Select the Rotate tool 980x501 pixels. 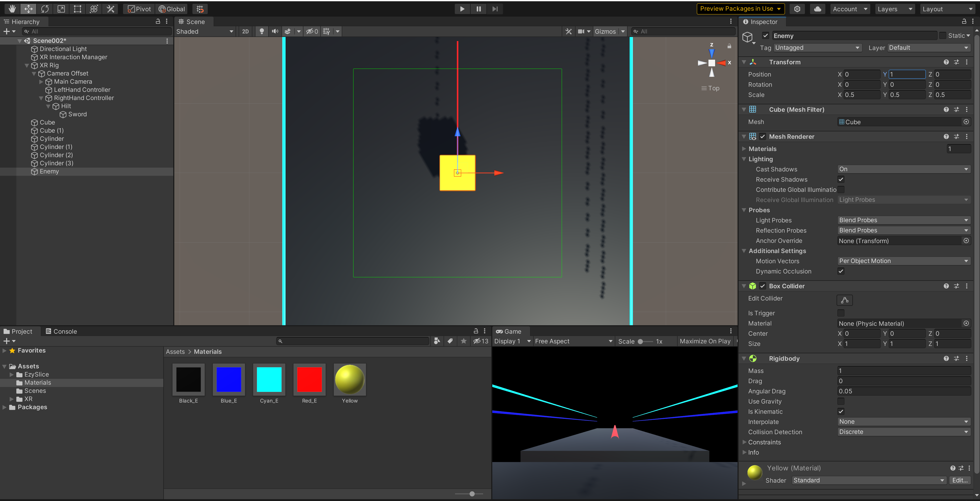pyautogui.click(x=45, y=9)
